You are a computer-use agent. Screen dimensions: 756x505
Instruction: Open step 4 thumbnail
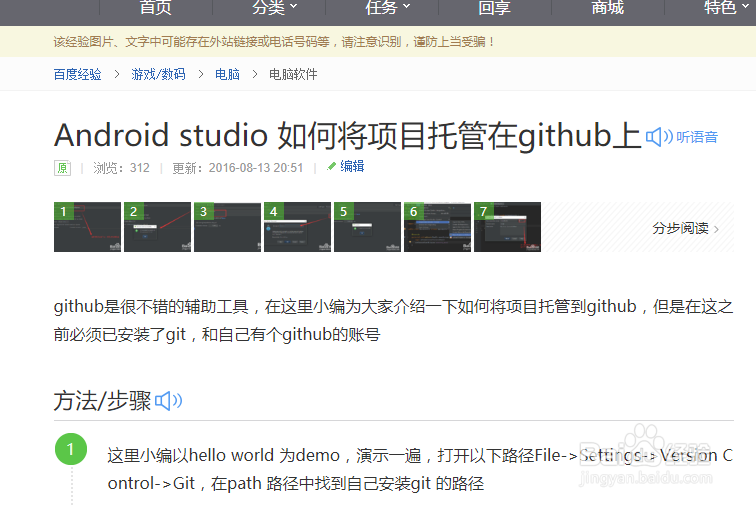click(x=297, y=227)
